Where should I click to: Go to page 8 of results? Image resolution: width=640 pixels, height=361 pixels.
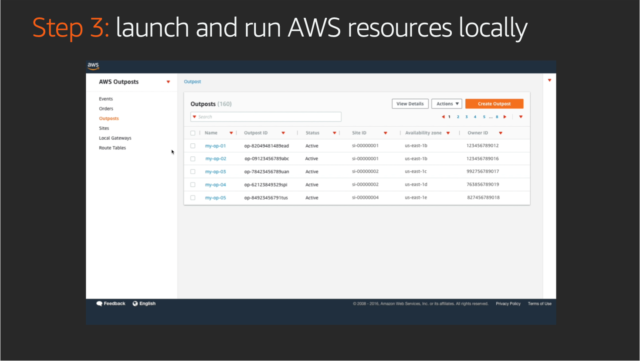[497, 117]
